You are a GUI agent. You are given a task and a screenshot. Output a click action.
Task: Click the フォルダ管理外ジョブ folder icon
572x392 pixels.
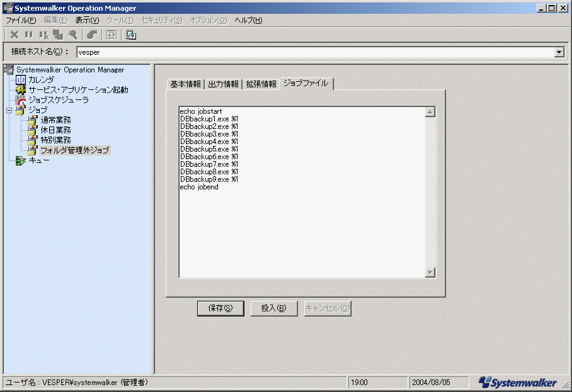33,150
